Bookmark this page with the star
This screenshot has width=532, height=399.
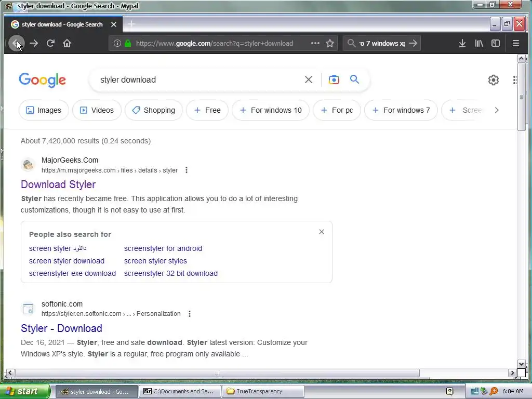click(x=330, y=44)
